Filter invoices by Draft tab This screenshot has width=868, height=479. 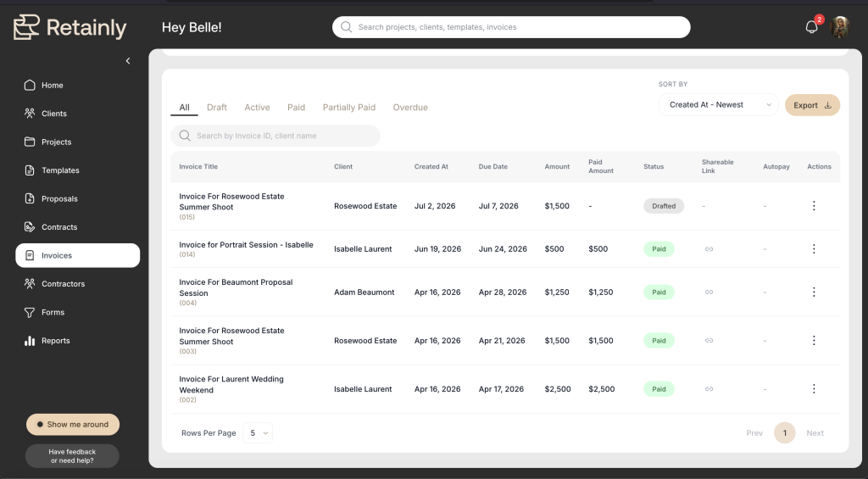click(216, 108)
